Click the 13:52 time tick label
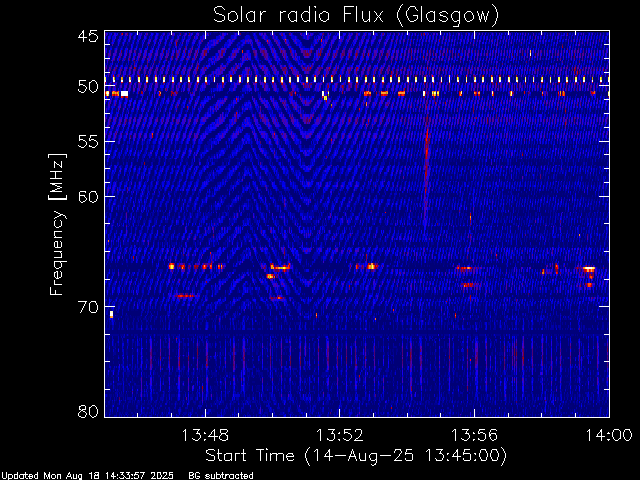The width and height of the screenshot is (640, 480). tap(340, 435)
